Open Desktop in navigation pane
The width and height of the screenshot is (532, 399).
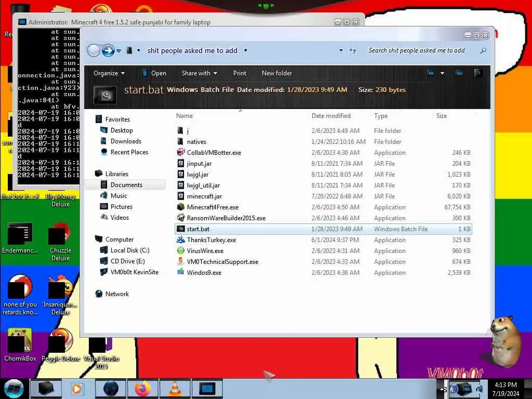coord(117,130)
